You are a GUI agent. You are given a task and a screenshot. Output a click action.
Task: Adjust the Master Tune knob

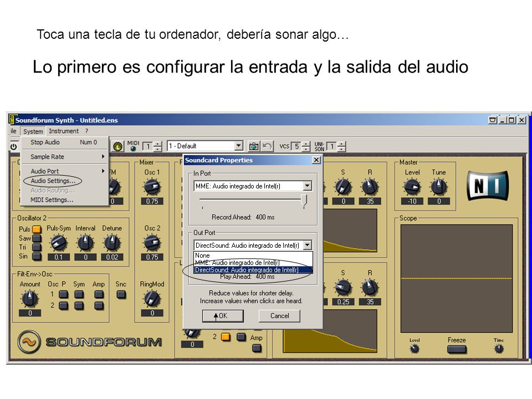point(439,187)
